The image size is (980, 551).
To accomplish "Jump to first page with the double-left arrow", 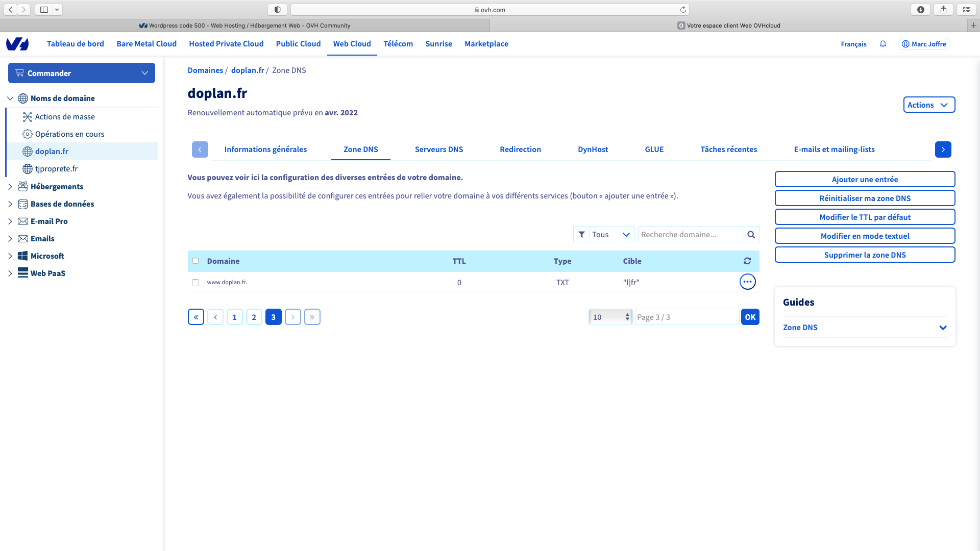I will click(x=196, y=317).
